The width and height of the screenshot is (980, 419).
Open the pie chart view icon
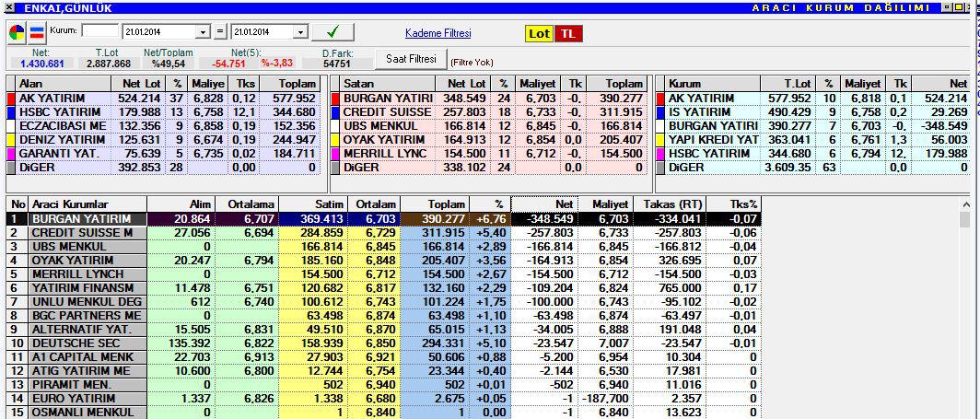[x=17, y=32]
